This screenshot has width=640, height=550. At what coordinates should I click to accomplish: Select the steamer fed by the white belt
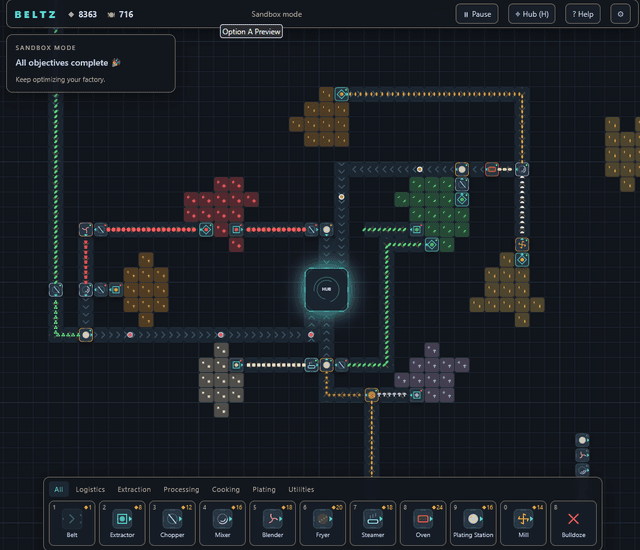pyautogui.click(x=311, y=365)
